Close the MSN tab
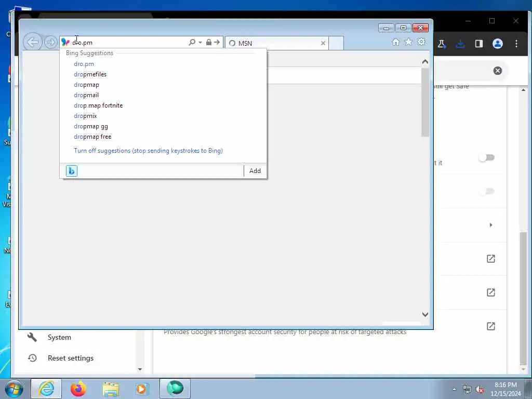The width and height of the screenshot is (532, 399). click(x=323, y=43)
